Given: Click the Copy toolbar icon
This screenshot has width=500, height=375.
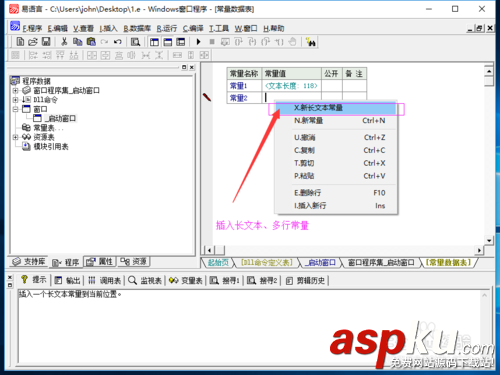Looking at the screenshot, I should pyautogui.click(x=77, y=42).
